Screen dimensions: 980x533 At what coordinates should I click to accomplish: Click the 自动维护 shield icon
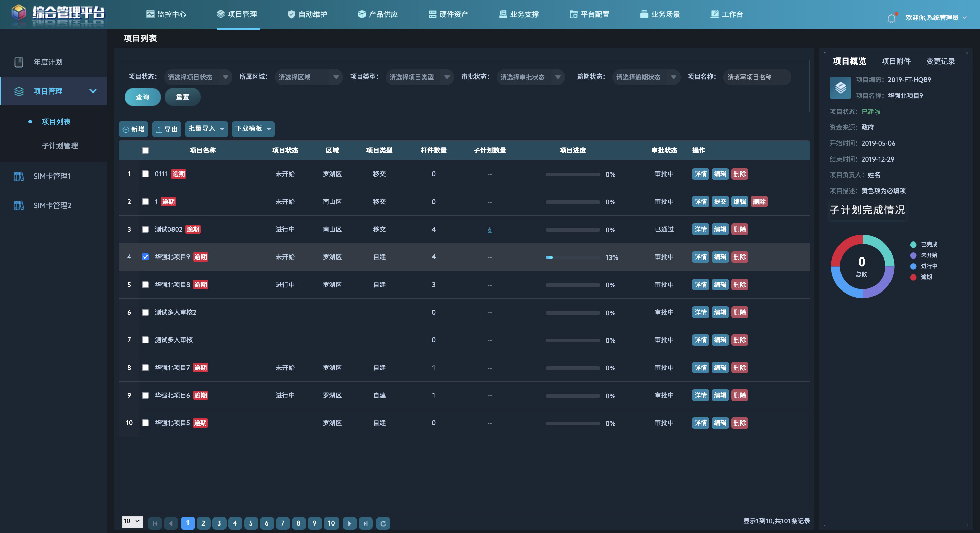(x=291, y=14)
